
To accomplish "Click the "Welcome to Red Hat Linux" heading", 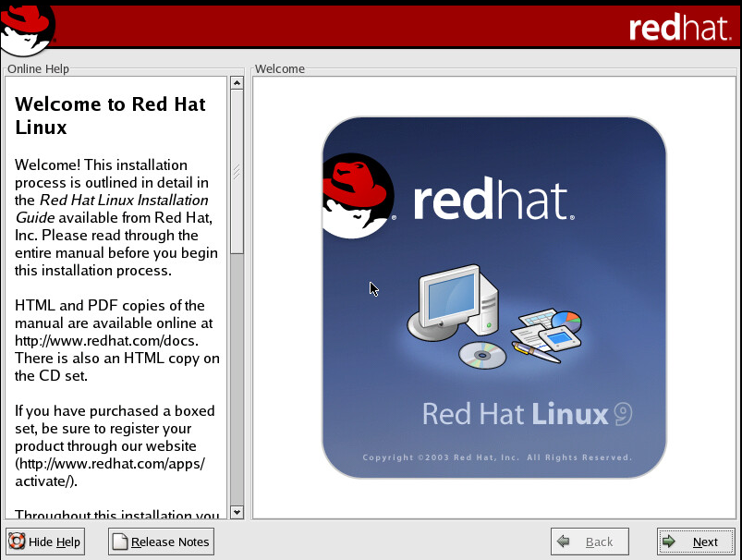I will click(110, 116).
